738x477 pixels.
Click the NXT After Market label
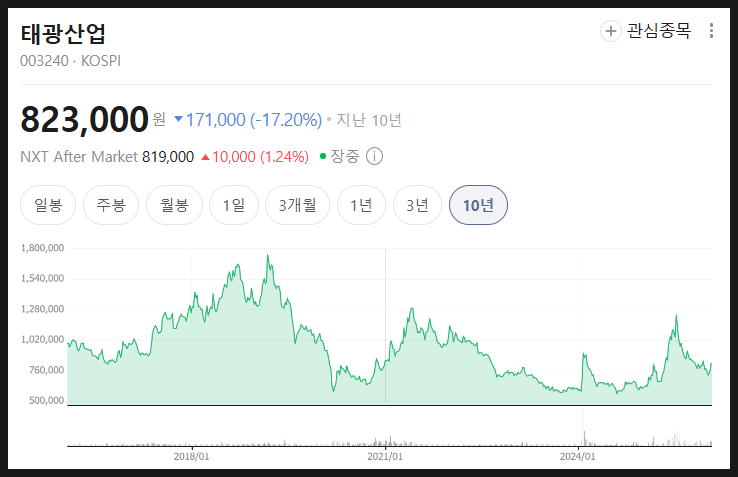point(79,157)
